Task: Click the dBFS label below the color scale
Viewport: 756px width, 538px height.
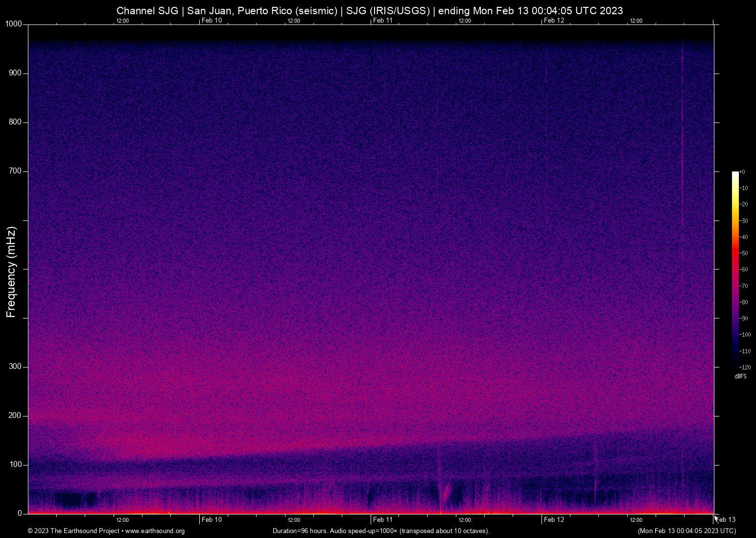Action: tap(741, 376)
